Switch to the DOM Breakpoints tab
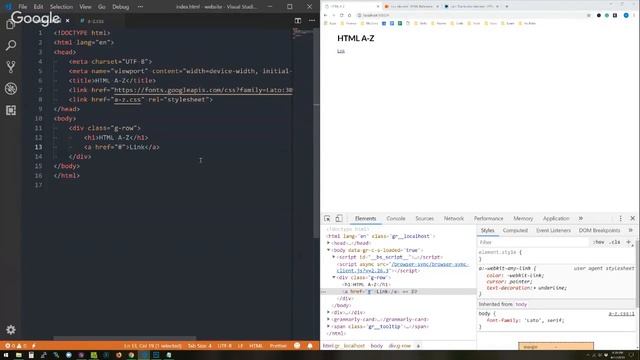 [x=599, y=231]
